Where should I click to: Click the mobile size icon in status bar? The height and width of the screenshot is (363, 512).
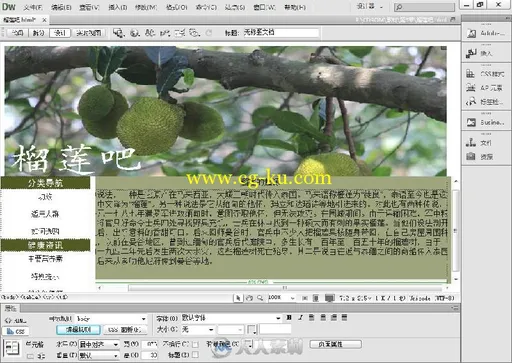coord(305,298)
